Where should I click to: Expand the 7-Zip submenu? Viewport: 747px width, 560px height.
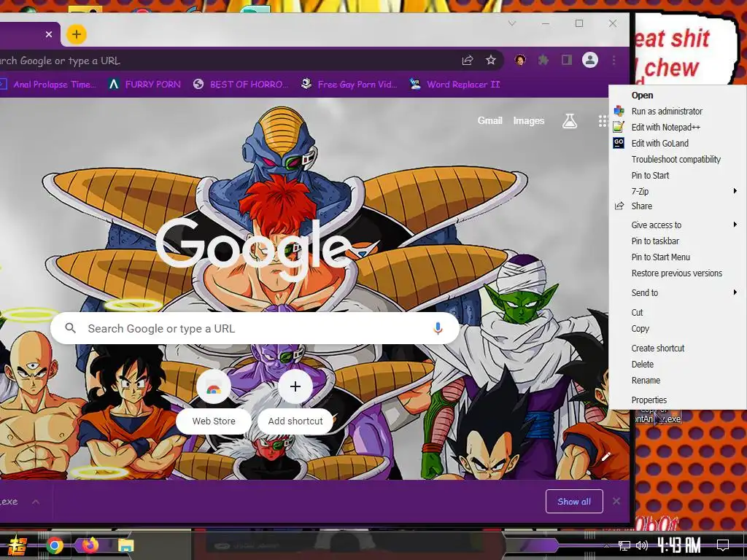point(678,192)
